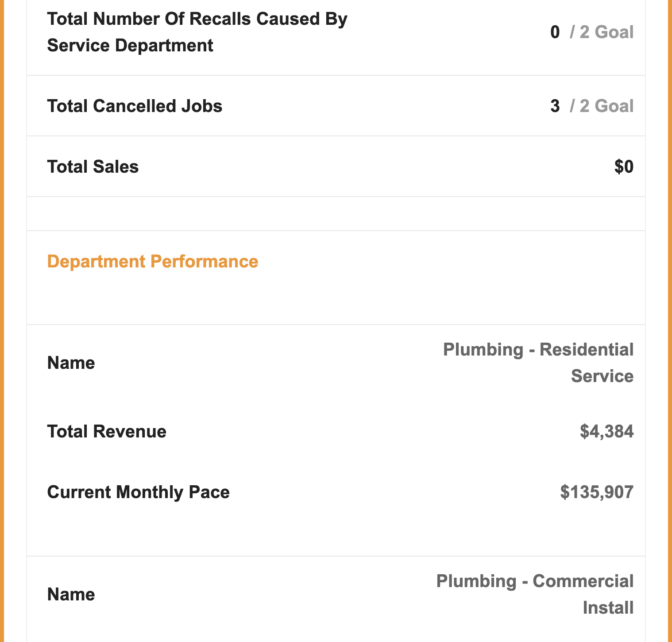The image size is (672, 642).
Task: Select Plumbing - Commercial Install department name
Action: tap(535, 595)
